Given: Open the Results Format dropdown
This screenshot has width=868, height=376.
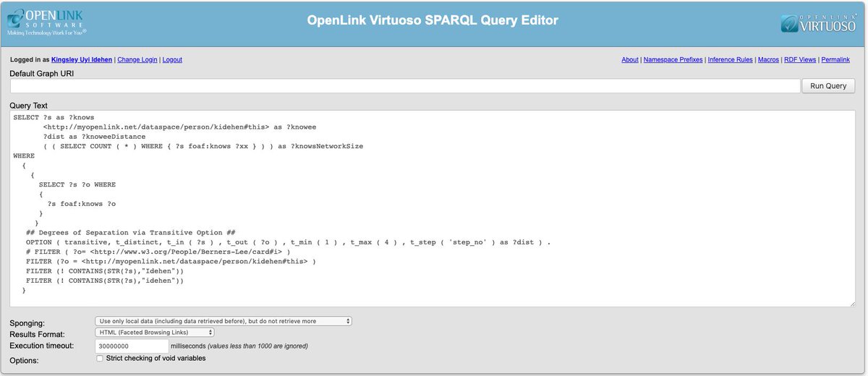Looking at the screenshot, I should coord(155,333).
